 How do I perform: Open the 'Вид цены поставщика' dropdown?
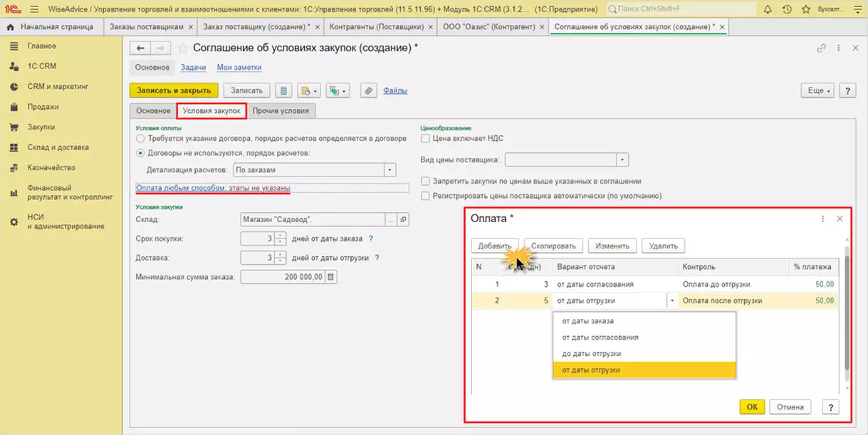pos(623,159)
